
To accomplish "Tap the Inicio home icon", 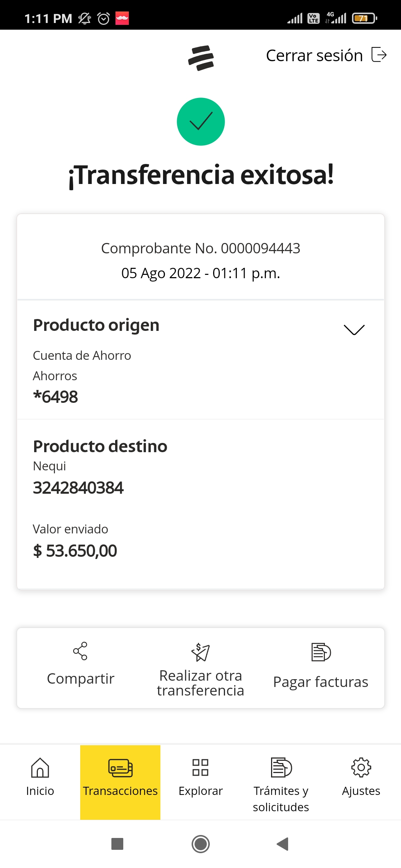I will pyautogui.click(x=40, y=767).
